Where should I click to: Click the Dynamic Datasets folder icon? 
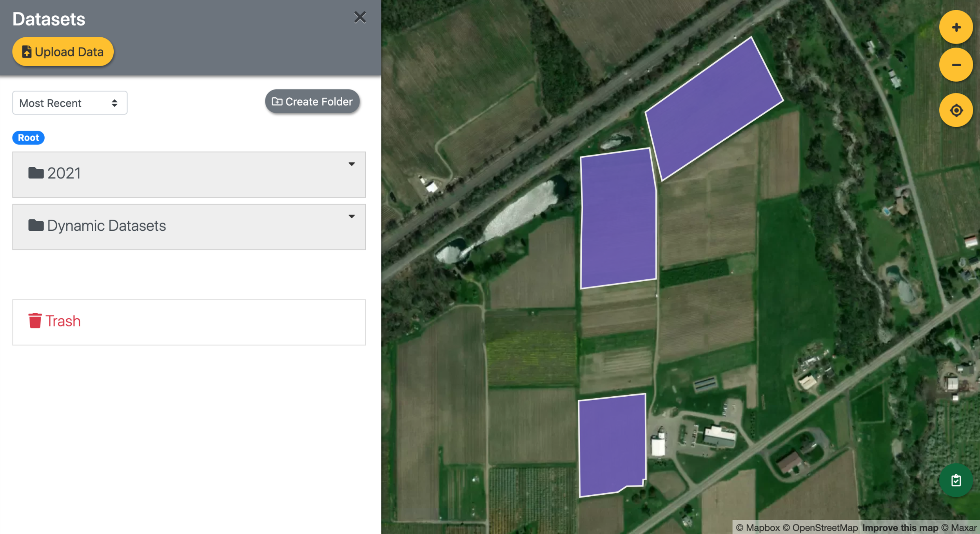pos(36,226)
